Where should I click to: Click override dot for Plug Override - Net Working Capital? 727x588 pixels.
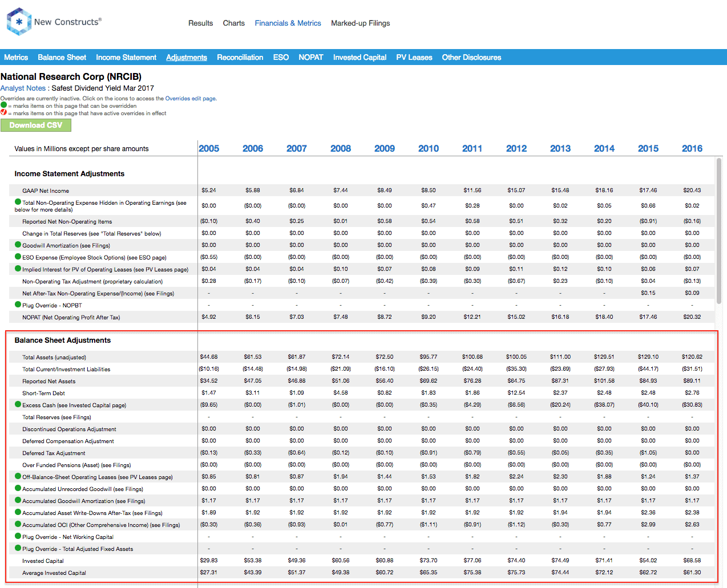18,536
